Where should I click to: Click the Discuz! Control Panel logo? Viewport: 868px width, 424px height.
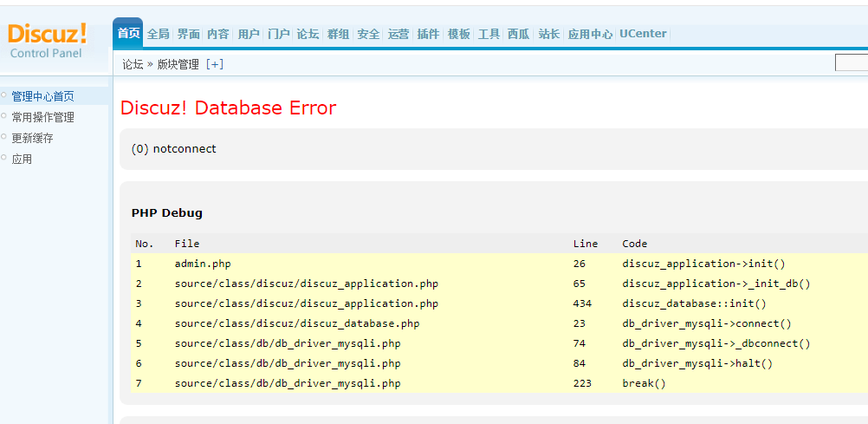click(47, 41)
